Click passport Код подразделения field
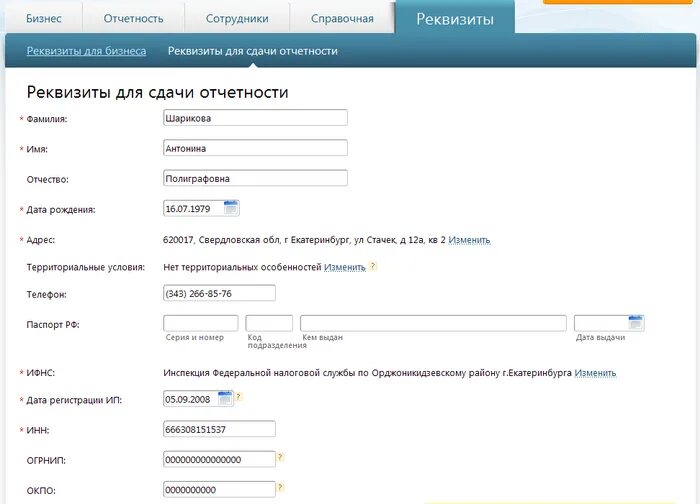This screenshot has height=504, width=700. (269, 323)
